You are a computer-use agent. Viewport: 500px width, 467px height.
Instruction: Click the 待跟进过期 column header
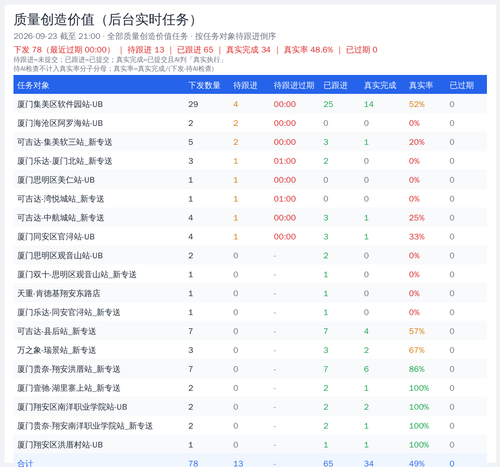click(x=294, y=85)
